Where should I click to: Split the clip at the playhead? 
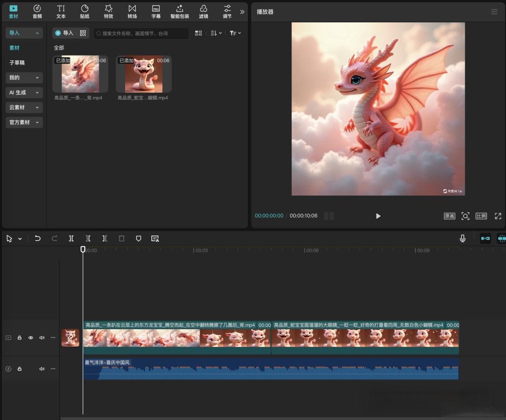pos(71,238)
